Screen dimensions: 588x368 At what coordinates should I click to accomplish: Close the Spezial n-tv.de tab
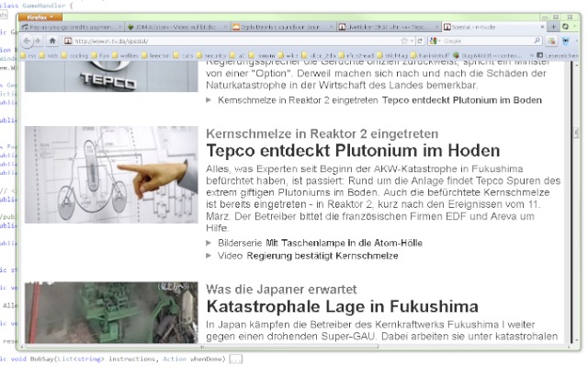pos(540,29)
